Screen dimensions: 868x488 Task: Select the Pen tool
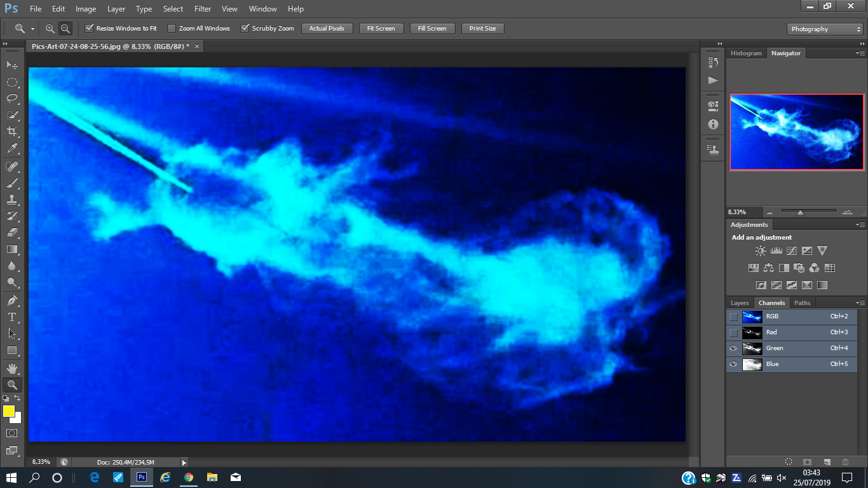tap(11, 300)
